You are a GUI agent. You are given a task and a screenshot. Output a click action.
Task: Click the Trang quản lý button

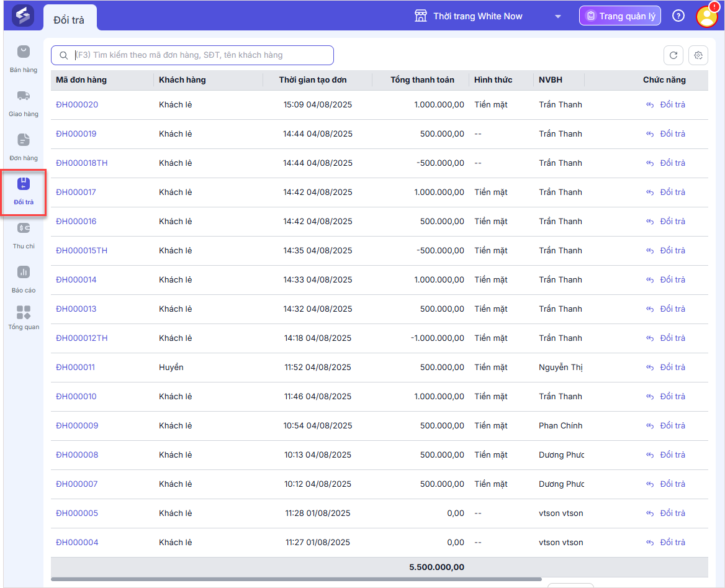pyautogui.click(x=619, y=16)
